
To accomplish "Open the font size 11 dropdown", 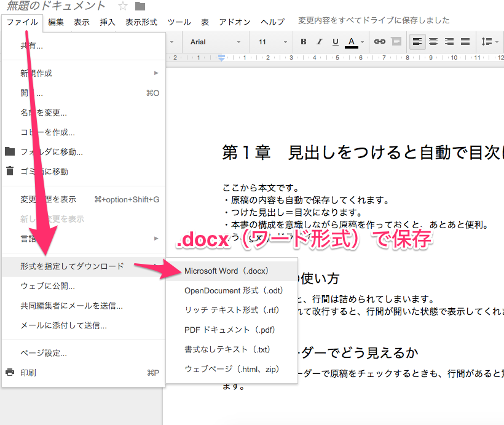I will click(x=272, y=42).
